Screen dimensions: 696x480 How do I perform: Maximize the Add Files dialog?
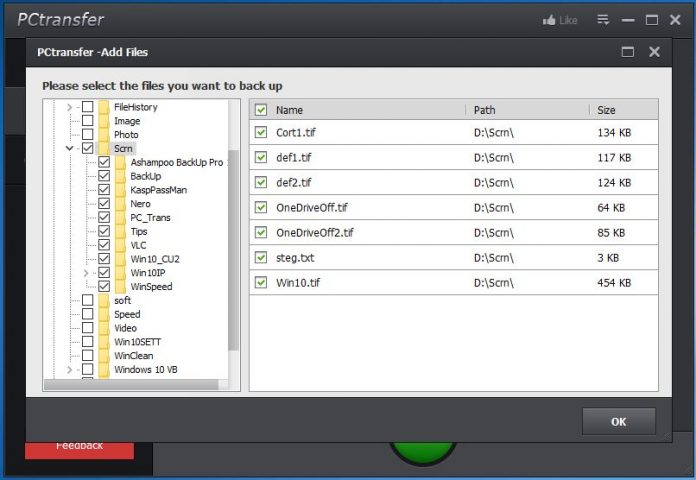(x=628, y=51)
